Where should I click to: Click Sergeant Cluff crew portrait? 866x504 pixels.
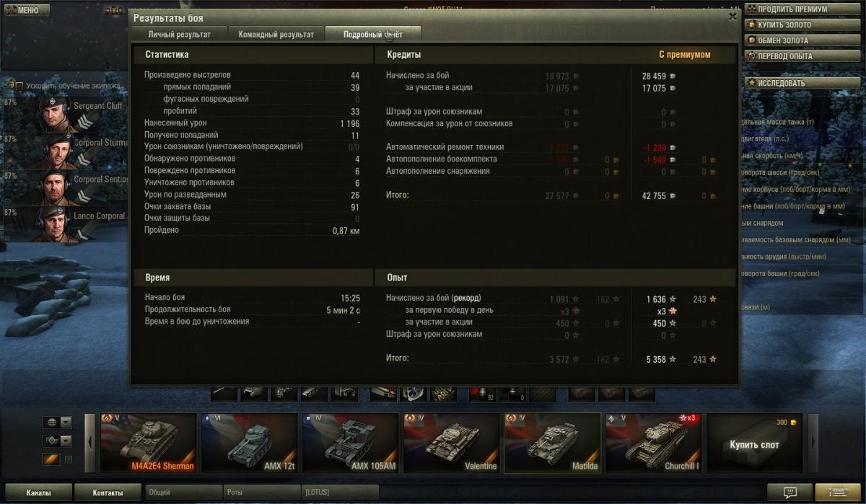point(54,114)
